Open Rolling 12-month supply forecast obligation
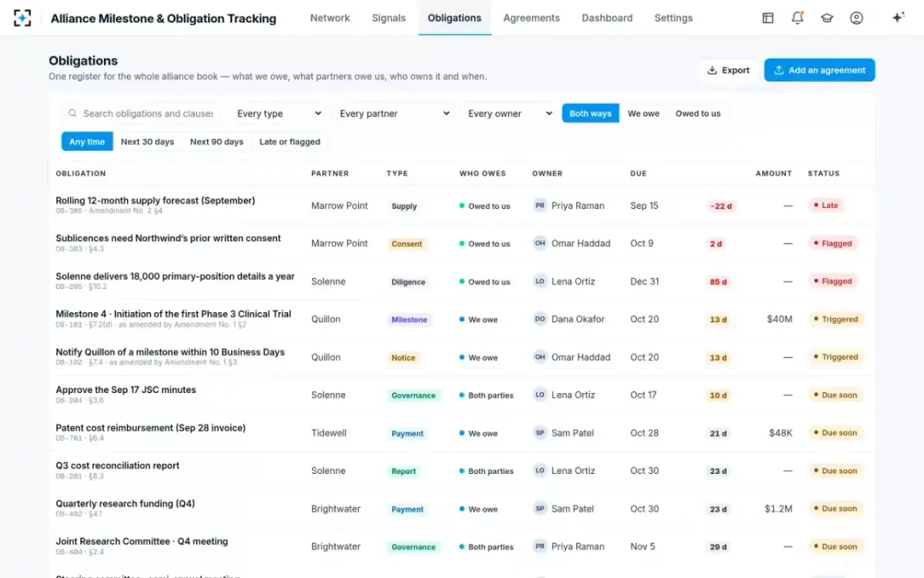This screenshot has width=924, height=578. click(155, 200)
